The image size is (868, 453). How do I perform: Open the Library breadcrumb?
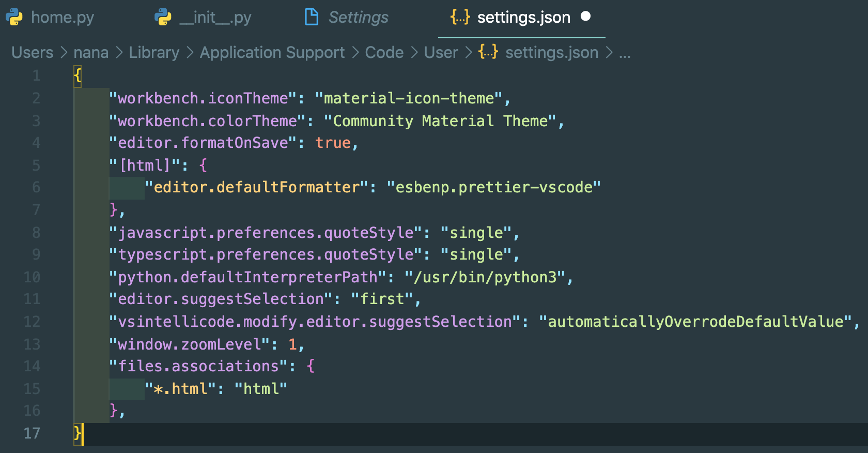pos(154,52)
